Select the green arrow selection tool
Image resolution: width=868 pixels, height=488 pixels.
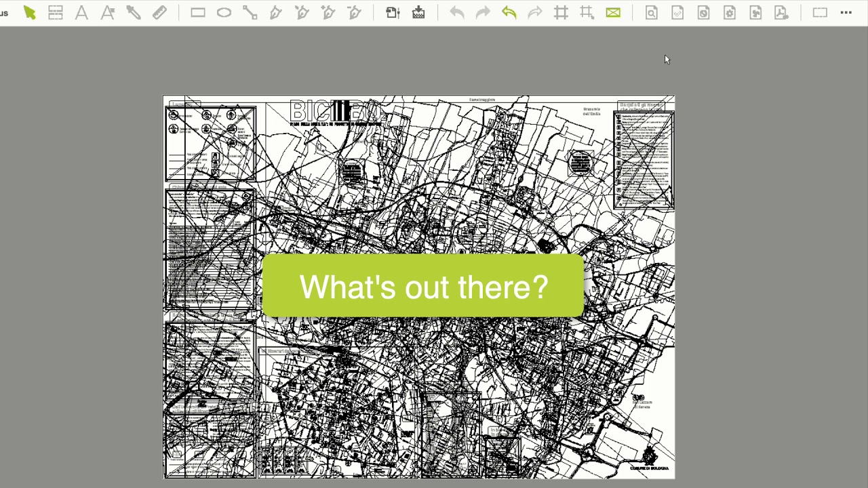point(30,13)
